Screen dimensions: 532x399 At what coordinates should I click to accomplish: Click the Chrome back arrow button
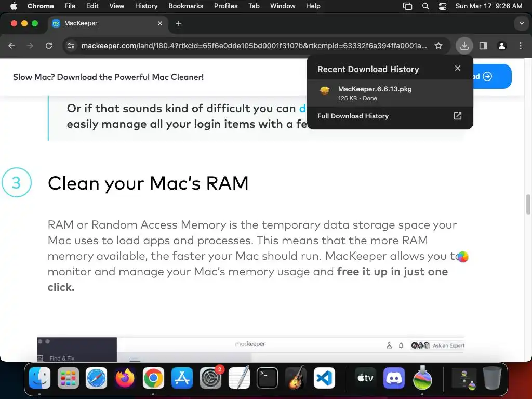tap(11, 46)
